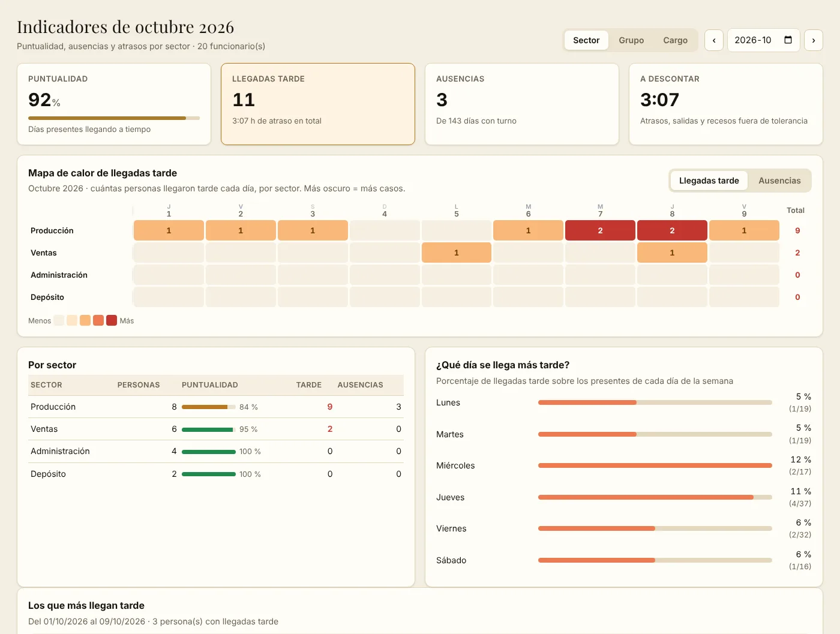
Task: Click the Administración heatmap row label
Action: (x=59, y=275)
